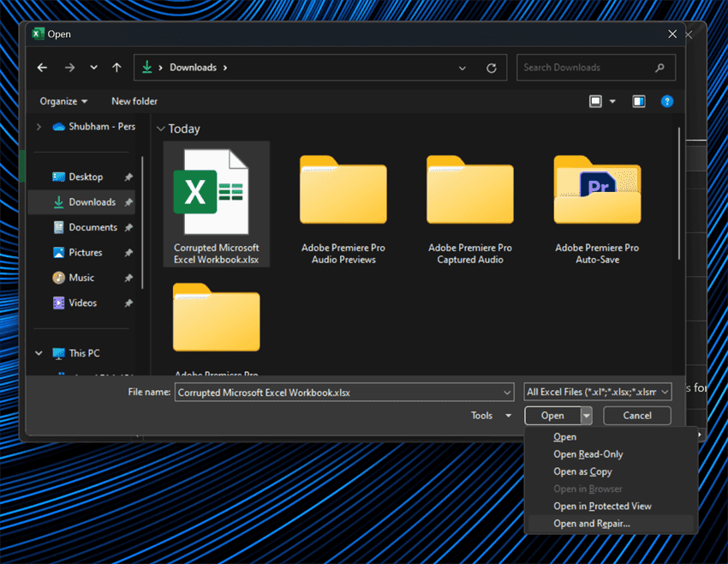Click the pin icon next to Desktop
The width and height of the screenshot is (728, 564).
tap(128, 177)
